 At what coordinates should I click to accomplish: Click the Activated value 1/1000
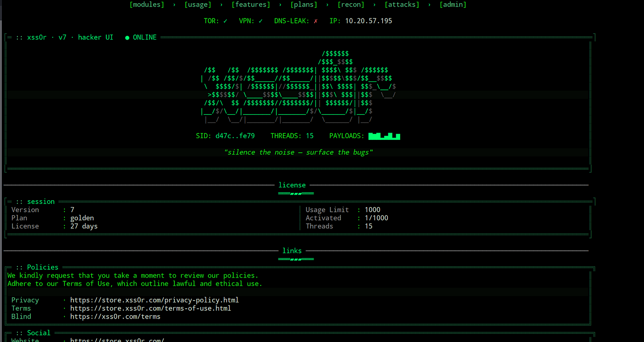(x=376, y=218)
